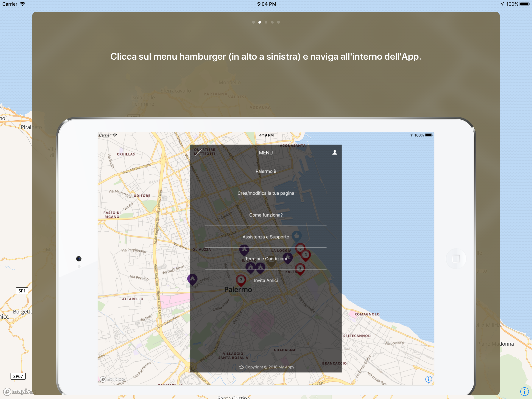This screenshot has height=399, width=532.
Task: Click the 'Palermo' city label on the map
Action: pos(238,290)
